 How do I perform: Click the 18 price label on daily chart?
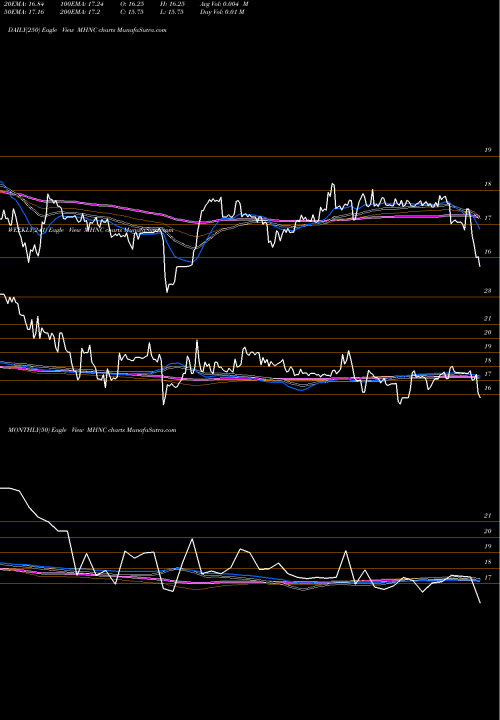[488, 184]
